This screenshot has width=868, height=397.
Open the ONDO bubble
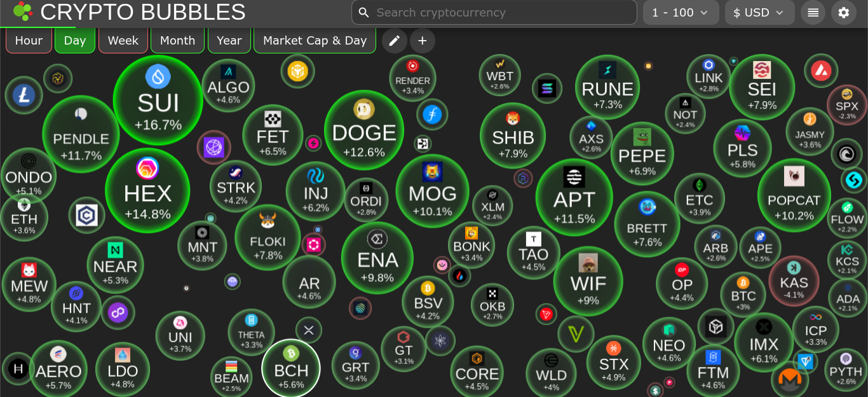pyautogui.click(x=29, y=175)
